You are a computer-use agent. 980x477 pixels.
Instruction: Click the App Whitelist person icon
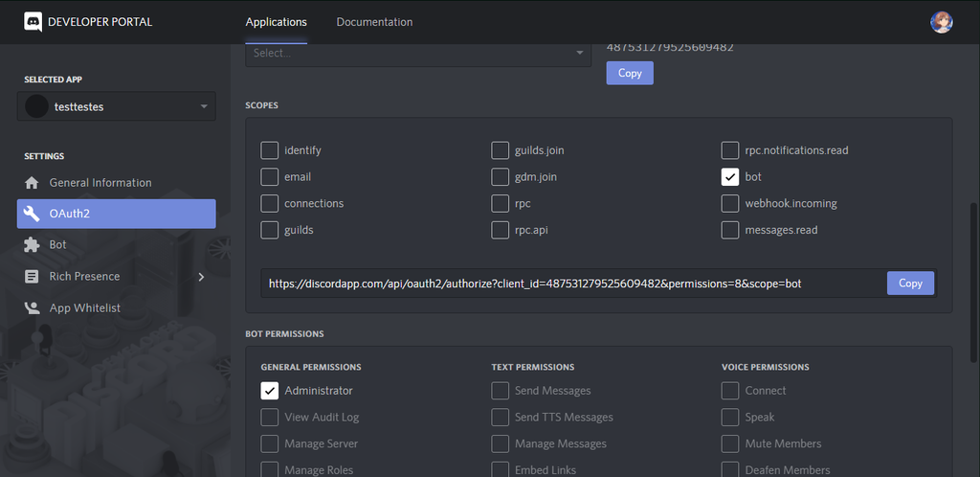coord(32,307)
